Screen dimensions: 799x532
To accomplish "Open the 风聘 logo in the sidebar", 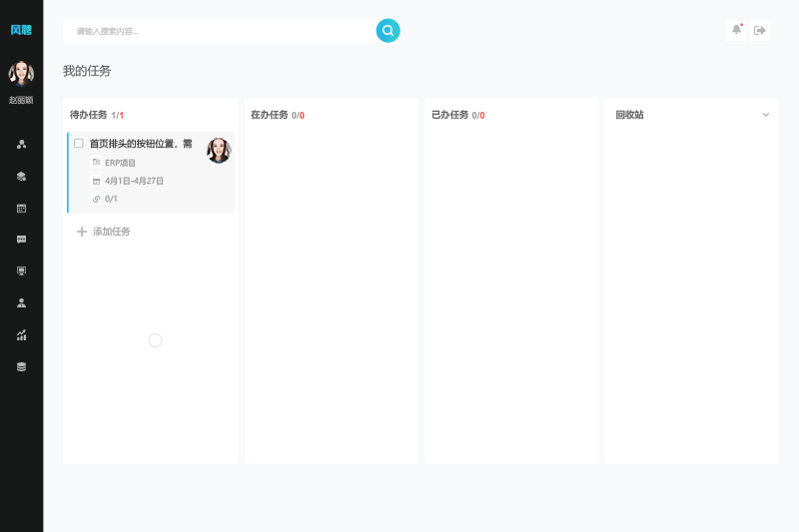I will [x=21, y=30].
